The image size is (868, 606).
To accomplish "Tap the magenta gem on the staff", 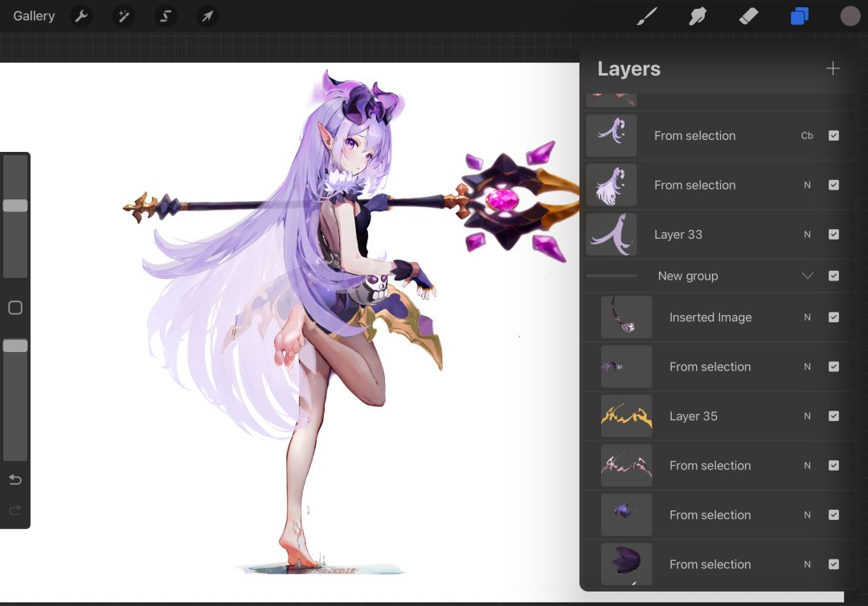I will click(502, 199).
